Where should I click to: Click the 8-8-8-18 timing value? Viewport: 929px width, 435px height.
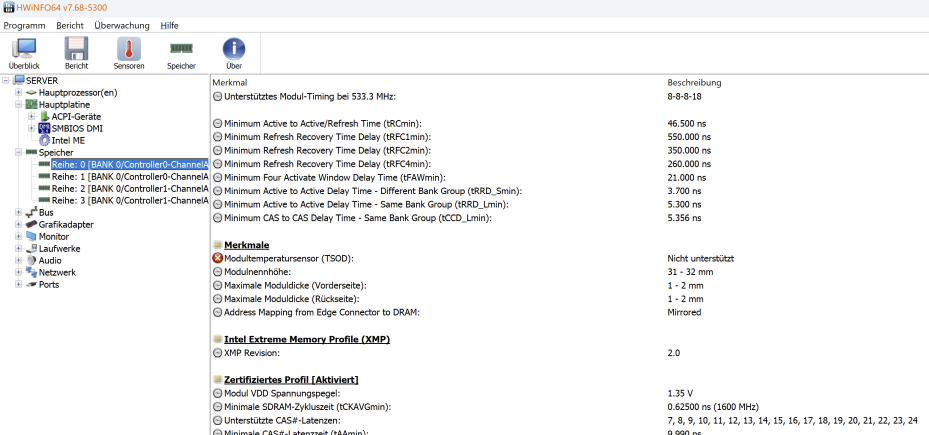tap(684, 96)
